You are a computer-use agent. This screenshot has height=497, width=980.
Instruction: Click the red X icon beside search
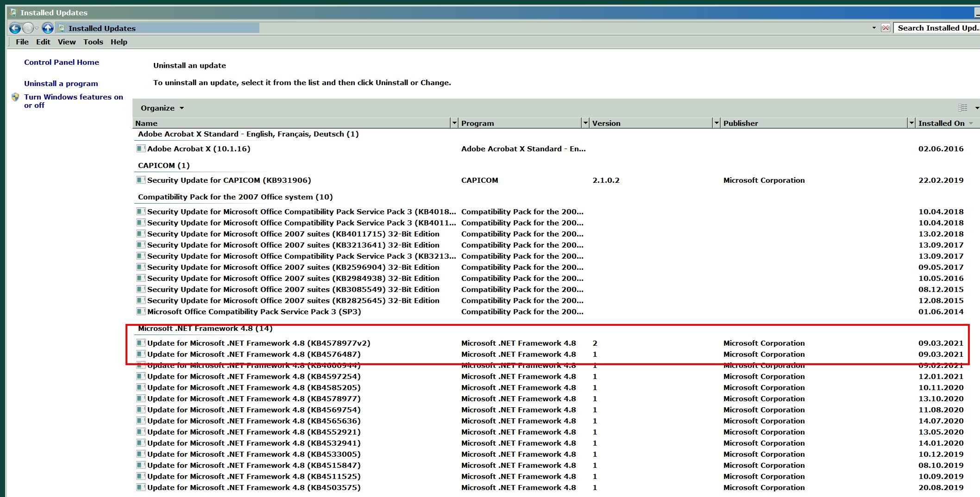click(x=886, y=28)
